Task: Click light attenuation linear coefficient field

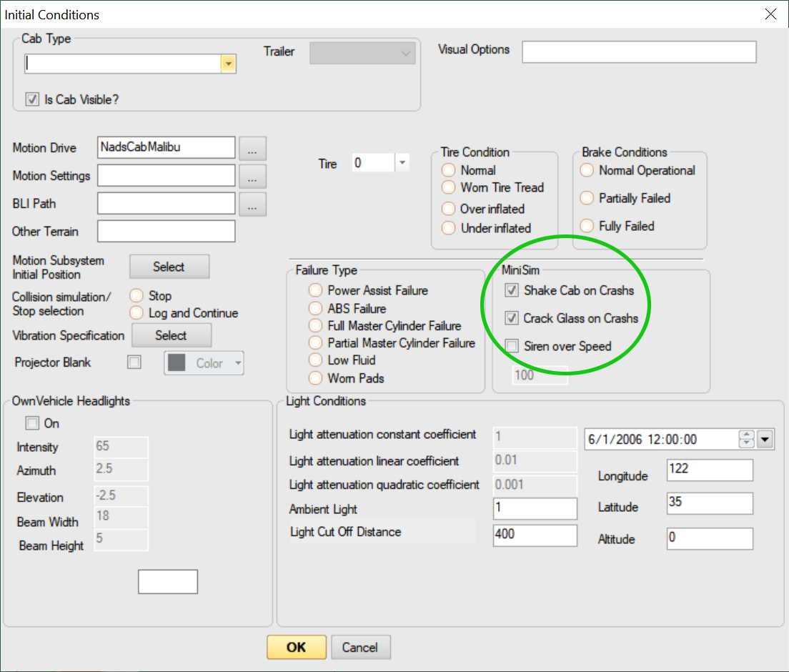Action: (x=535, y=460)
